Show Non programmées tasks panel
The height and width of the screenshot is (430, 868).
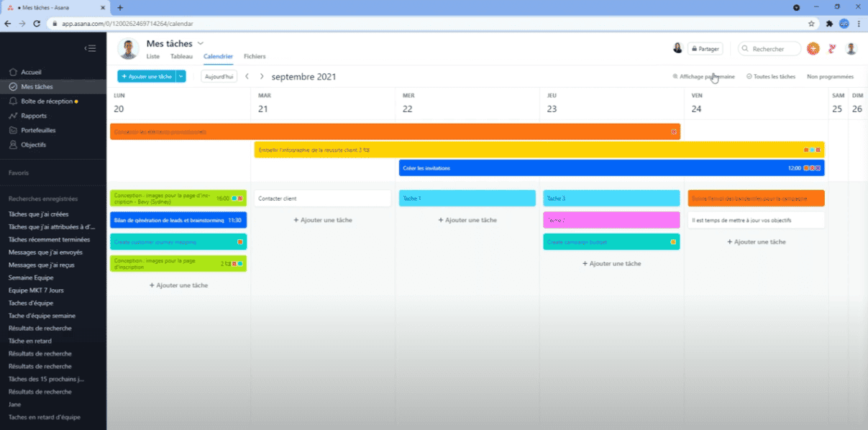(x=830, y=76)
